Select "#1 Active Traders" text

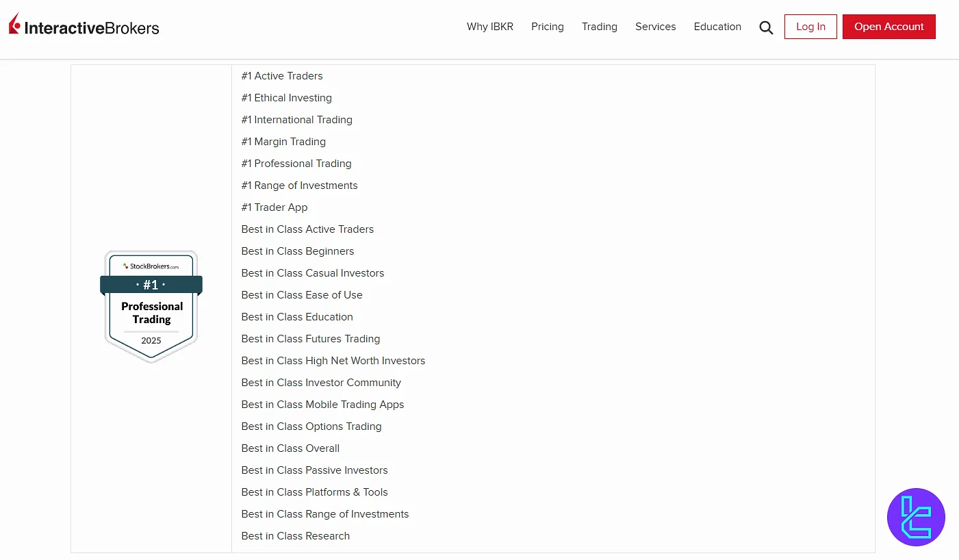(282, 76)
